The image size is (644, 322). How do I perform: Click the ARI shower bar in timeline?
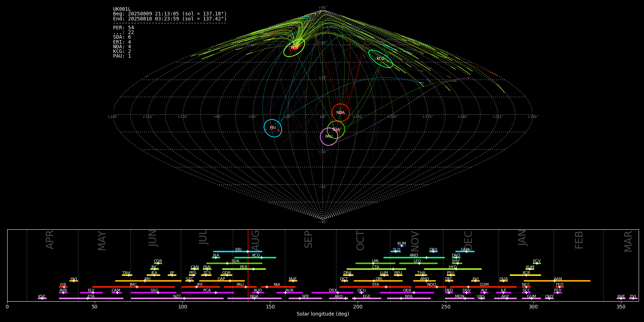pos(148,281)
